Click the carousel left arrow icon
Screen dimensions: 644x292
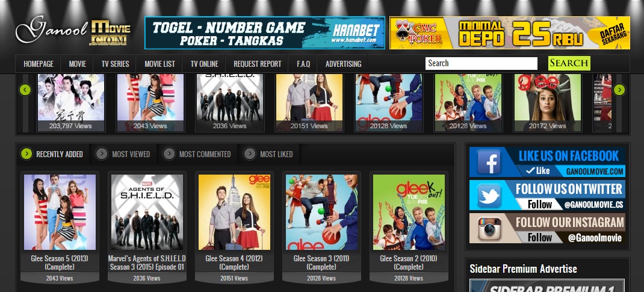click(25, 89)
